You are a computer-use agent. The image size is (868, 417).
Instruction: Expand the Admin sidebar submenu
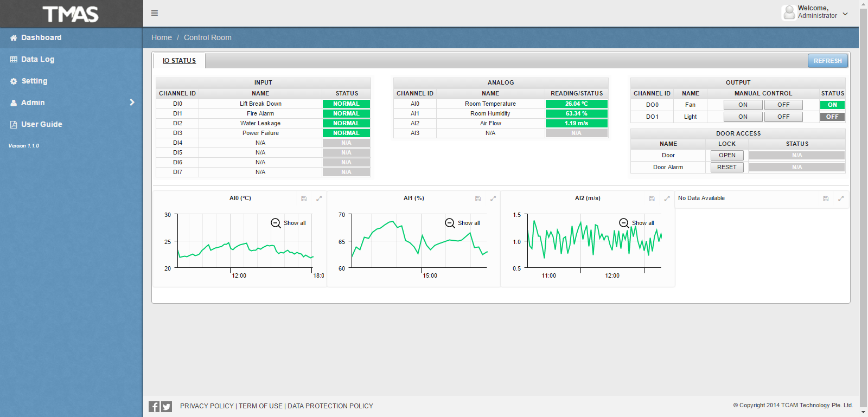tap(132, 102)
